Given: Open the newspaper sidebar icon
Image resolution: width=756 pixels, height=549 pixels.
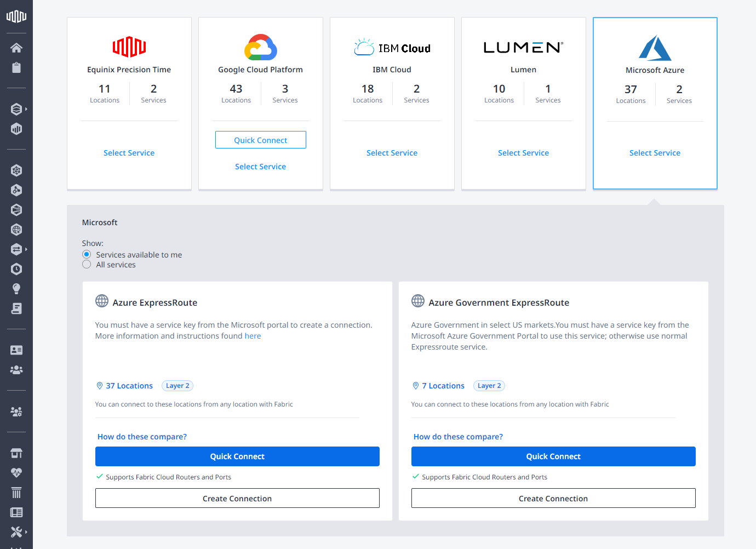Looking at the screenshot, I should [x=16, y=512].
